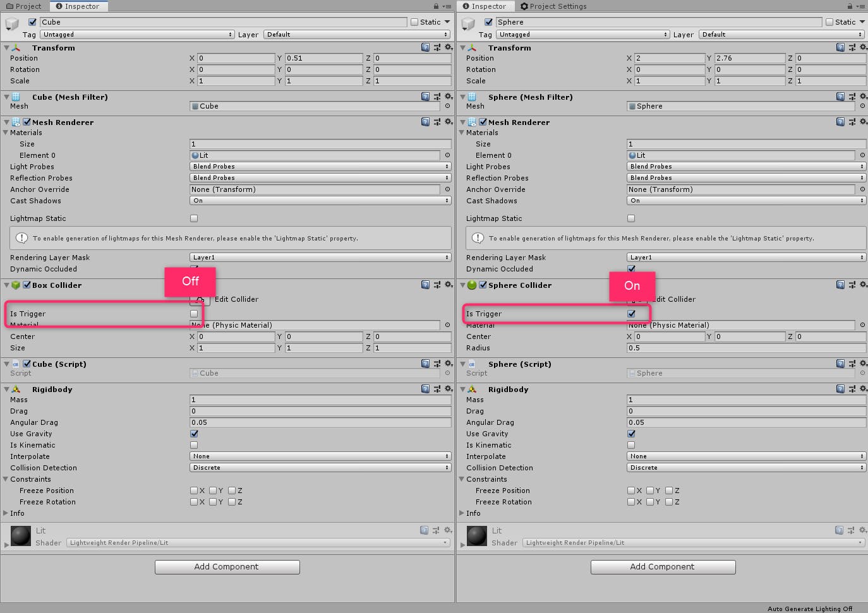Click the Sphere Rigidbody preset icon

(852, 389)
